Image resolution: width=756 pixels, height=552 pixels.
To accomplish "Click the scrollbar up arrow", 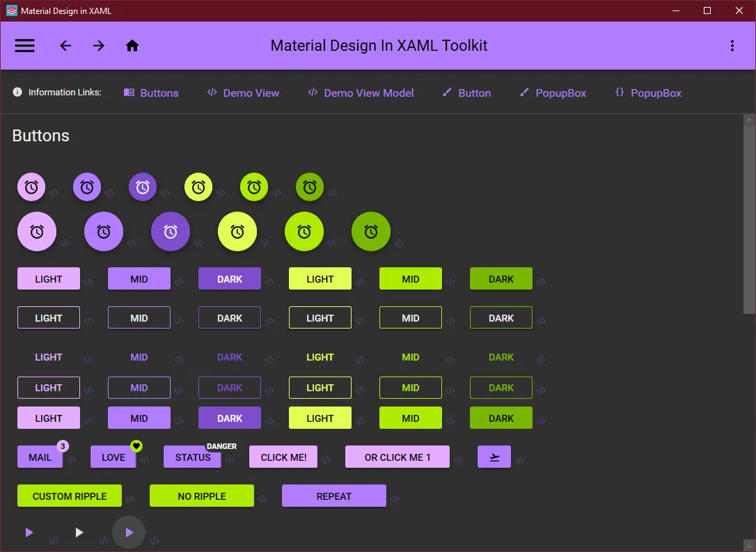I will coord(749,120).
